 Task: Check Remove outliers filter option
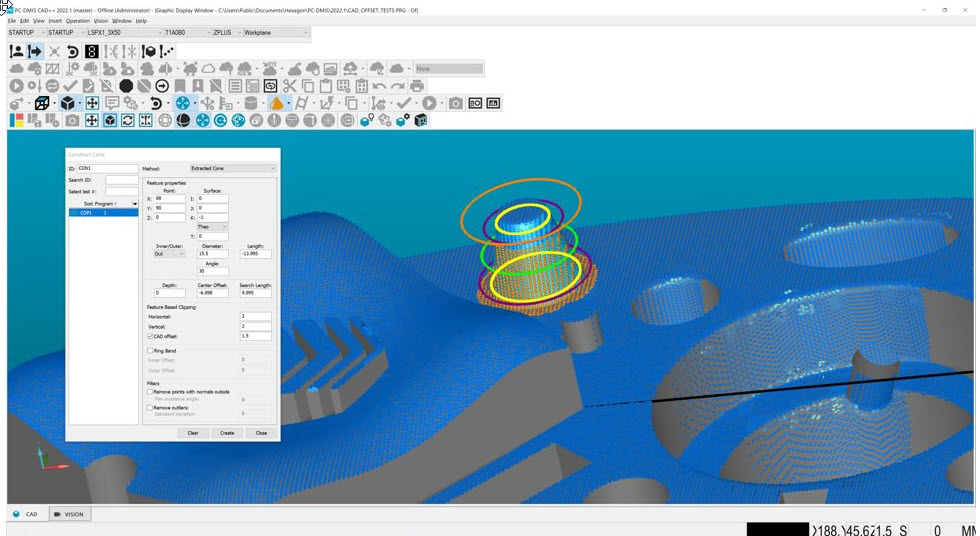(150, 408)
